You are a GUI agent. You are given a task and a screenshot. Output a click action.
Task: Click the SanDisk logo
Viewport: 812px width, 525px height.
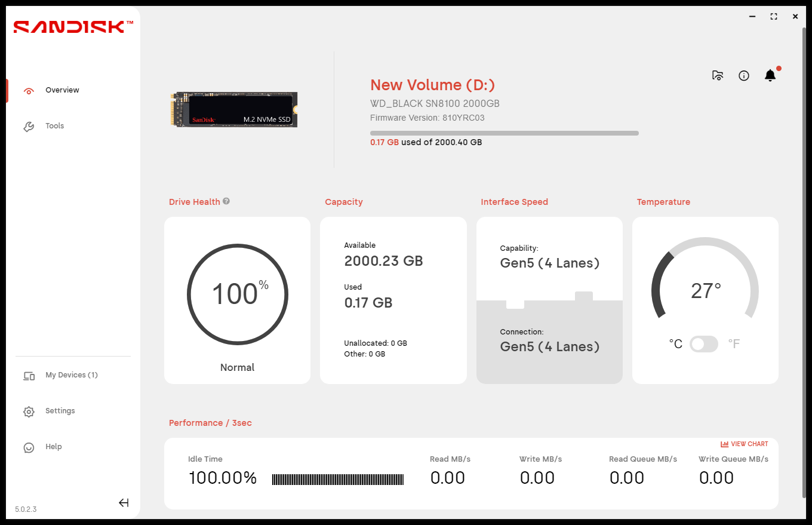point(73,26)
